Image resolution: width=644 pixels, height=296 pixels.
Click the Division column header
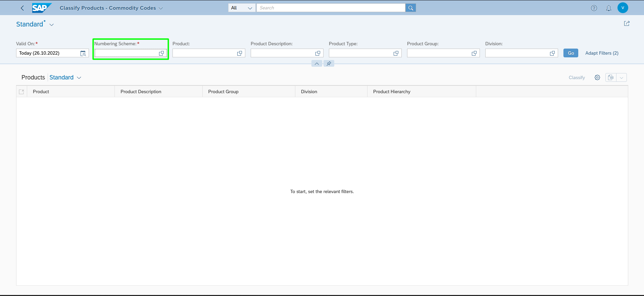point(332,92)
